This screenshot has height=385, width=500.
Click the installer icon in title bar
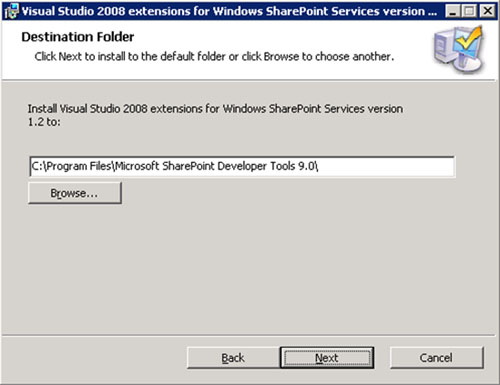click(x=12, y=11)
